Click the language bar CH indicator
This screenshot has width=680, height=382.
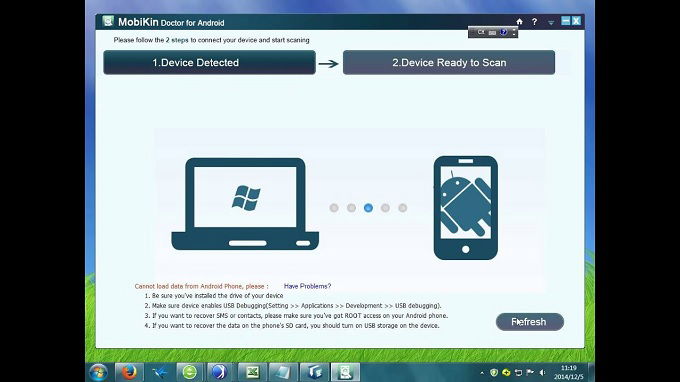(x=481, y=32)
